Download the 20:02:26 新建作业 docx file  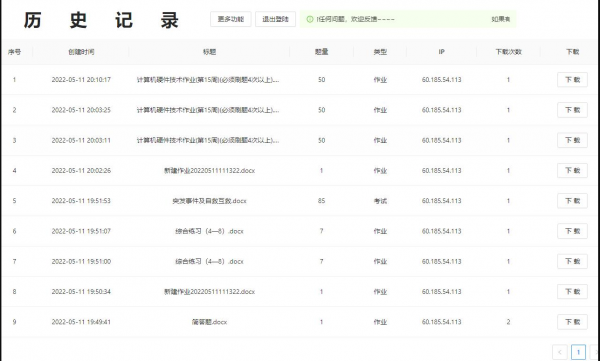point(572,170)
